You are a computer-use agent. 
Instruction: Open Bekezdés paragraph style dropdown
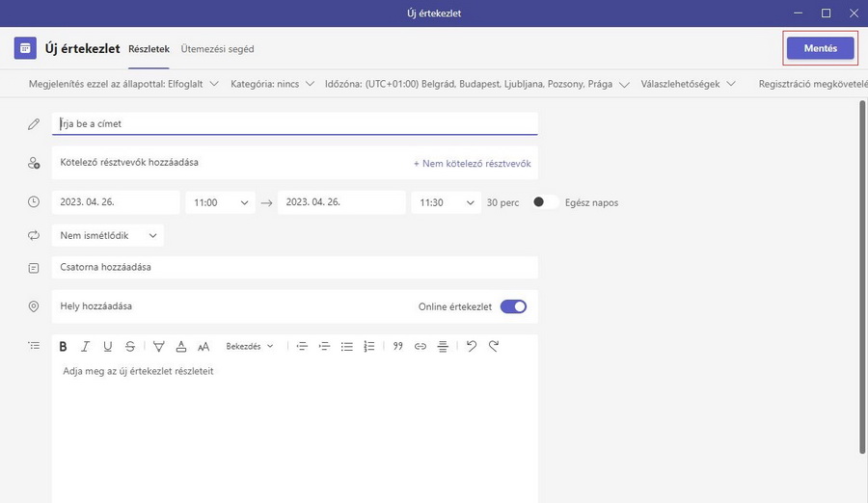coord(250,346)
